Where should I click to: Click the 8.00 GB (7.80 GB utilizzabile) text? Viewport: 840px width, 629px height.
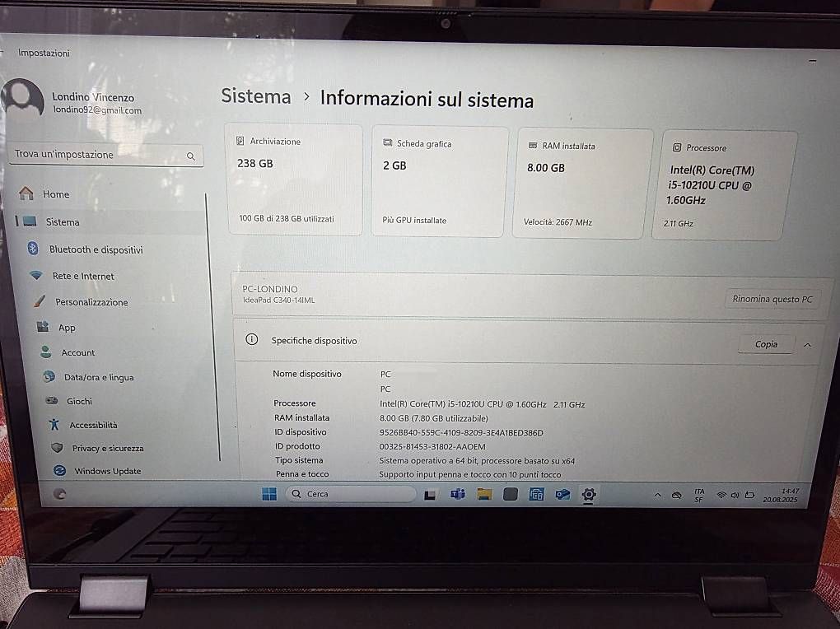(x=434, y=418)
